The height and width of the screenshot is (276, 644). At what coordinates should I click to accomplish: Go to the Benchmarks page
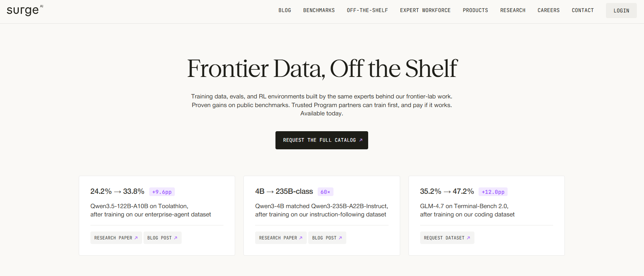tap(319, 11)
